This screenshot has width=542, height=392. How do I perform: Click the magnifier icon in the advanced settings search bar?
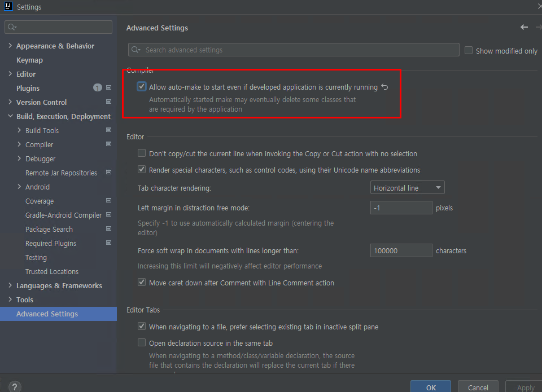[x=135, y=50]
